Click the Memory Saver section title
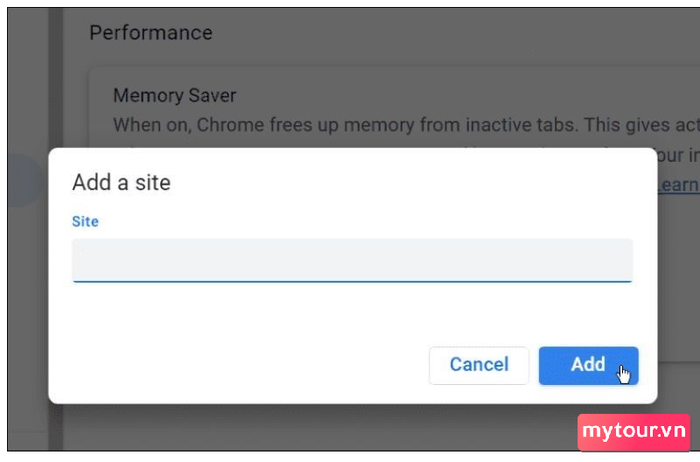700x462 pixels. tap(175, 96)
